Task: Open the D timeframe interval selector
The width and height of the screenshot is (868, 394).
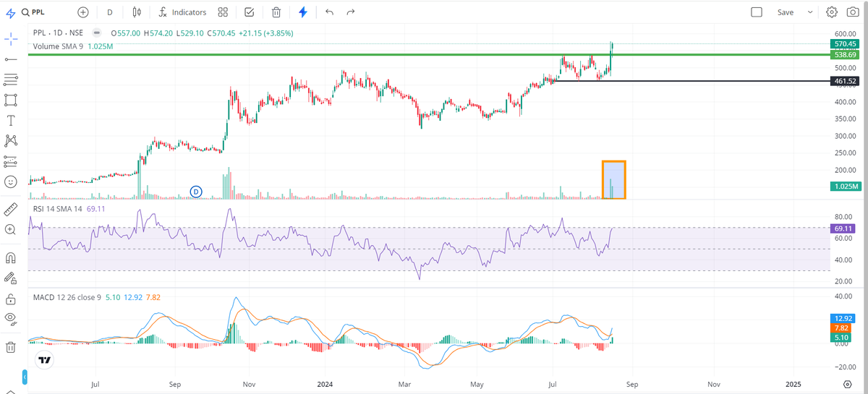Action: coord(110,12)
